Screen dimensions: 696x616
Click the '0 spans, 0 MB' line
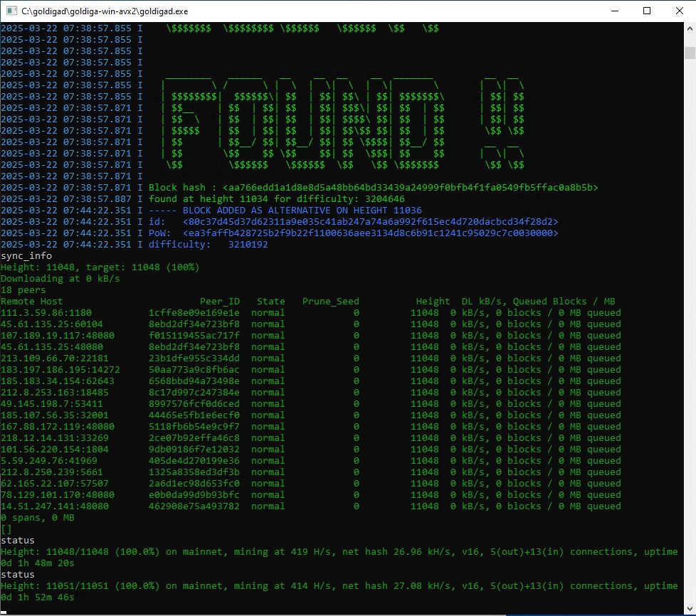click(x=38, y=518)
